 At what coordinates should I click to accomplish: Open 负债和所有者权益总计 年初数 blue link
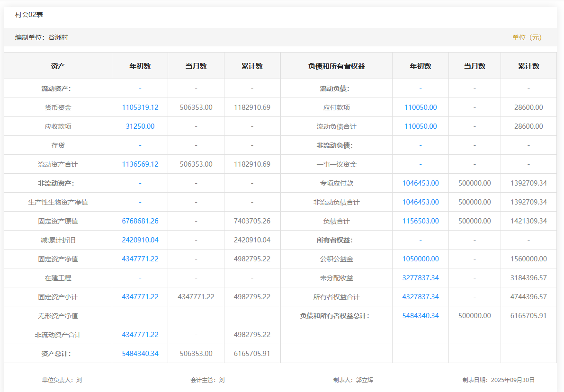pos(421,316)
